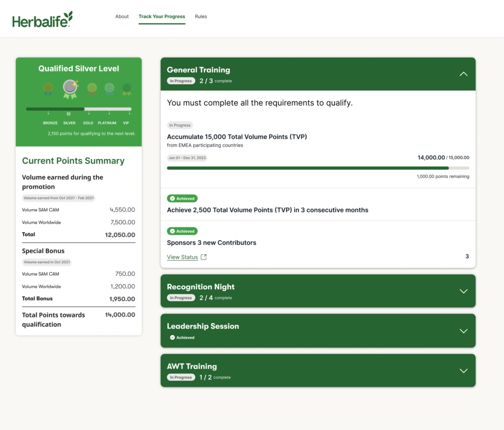Expand the AWT Training section

pyautogui.click(x=463, y=371)
